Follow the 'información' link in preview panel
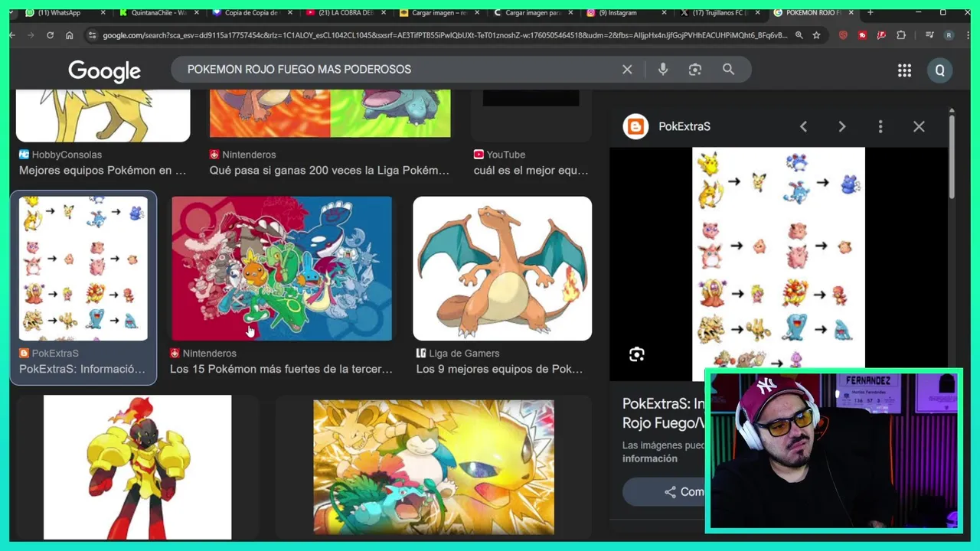The image size is (980, 551). tap(650, 458)
